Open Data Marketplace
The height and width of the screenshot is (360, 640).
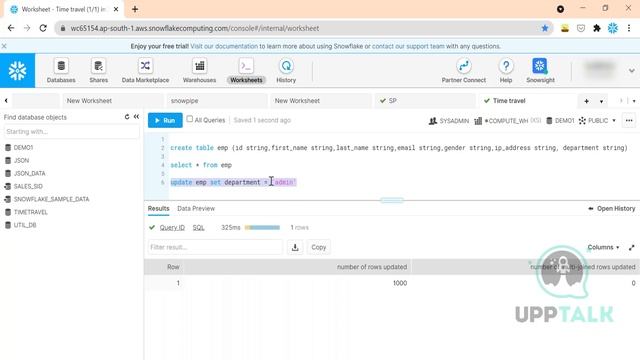click(x=145, y=71)
